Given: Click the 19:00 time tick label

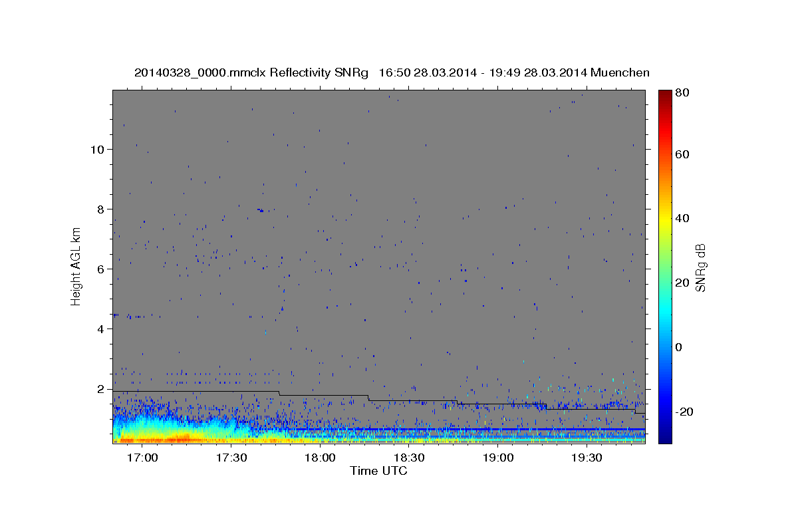Looking at the screenshot, I should click(498, 458).
